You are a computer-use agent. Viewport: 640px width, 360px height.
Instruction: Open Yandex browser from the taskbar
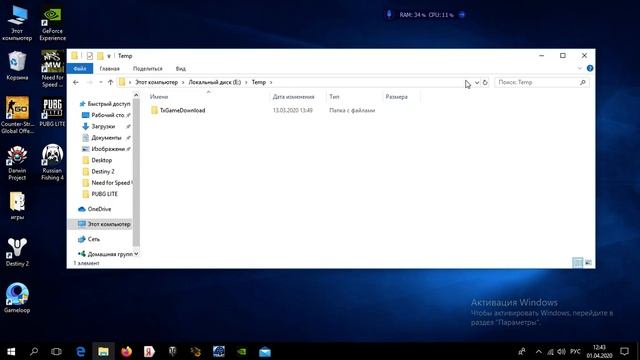[149, 351]
